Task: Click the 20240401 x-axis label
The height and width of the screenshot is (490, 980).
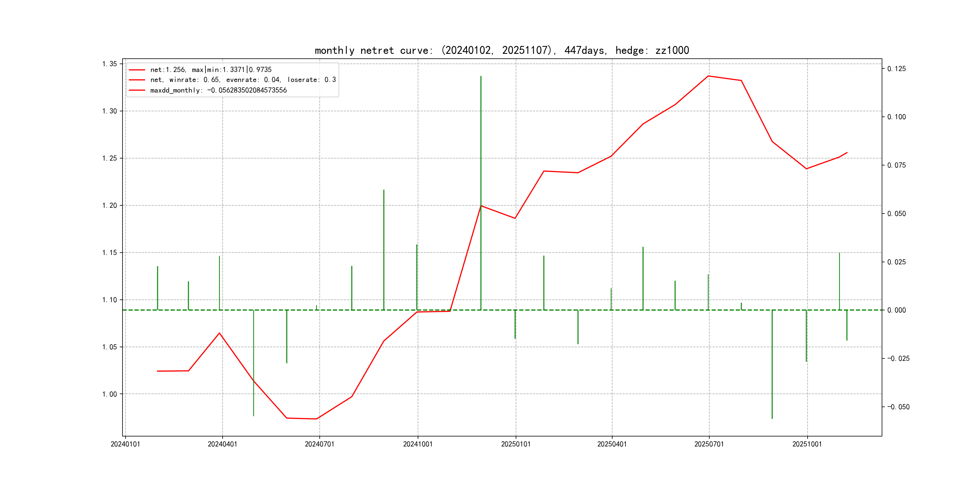Action: click(x=222, y=444)
